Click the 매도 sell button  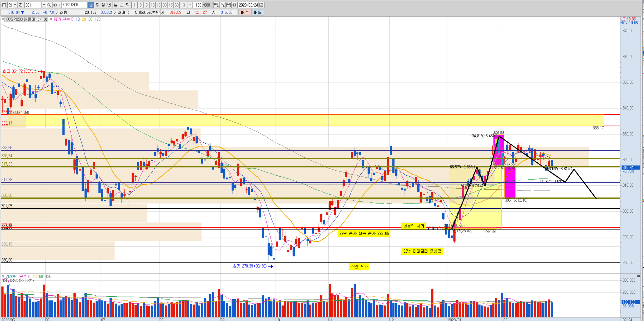coord(258,12)
